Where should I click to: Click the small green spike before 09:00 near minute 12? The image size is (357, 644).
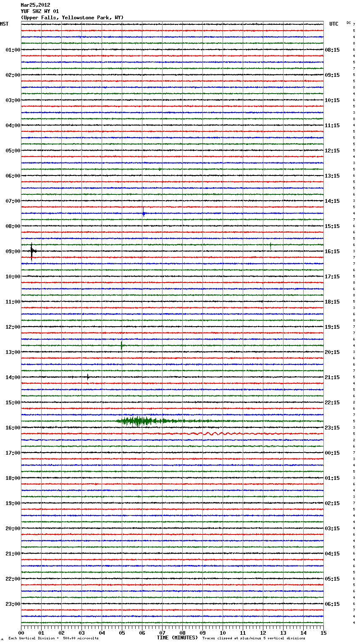pos(270,245)
